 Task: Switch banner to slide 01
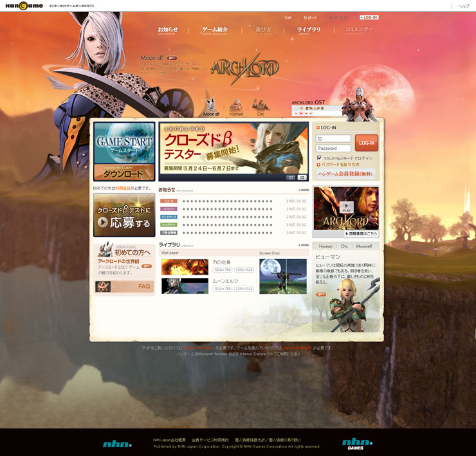coord(291,178)
